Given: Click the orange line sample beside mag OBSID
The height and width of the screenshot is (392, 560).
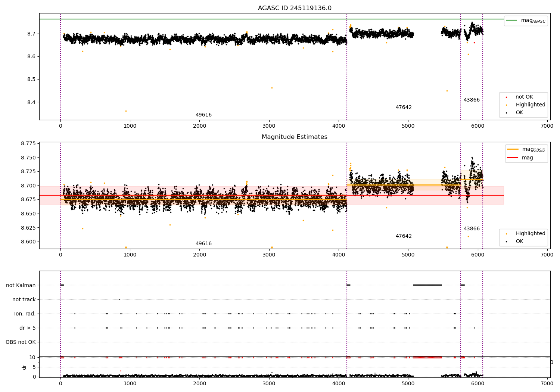Looking at the screenshot, I should tap(513, 149).
